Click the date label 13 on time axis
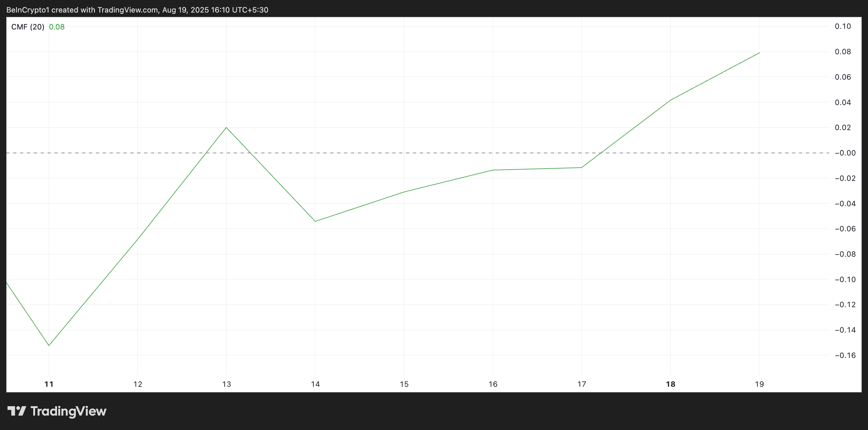 click(227, 384)
